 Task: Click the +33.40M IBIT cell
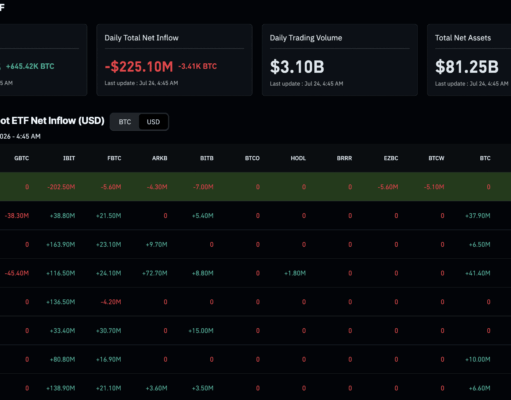click(x=62, y=331)
